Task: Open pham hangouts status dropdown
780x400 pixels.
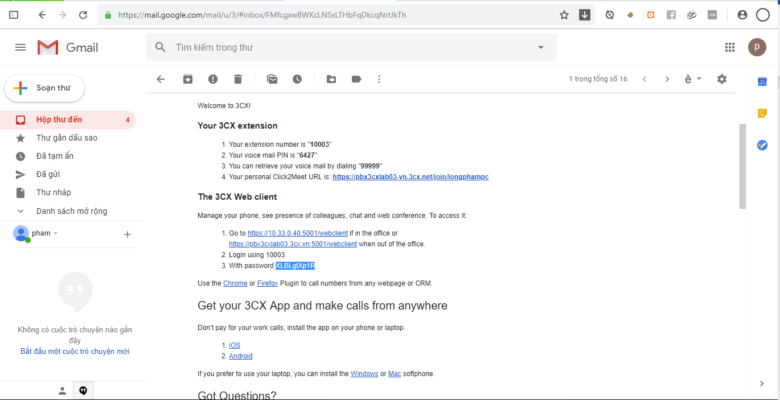Action: (45, 233)
